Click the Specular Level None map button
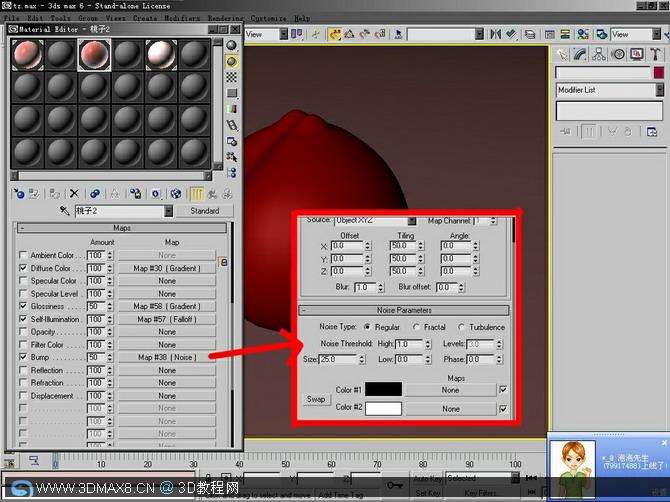Screen dimensions: 670x502 (167, 294)
